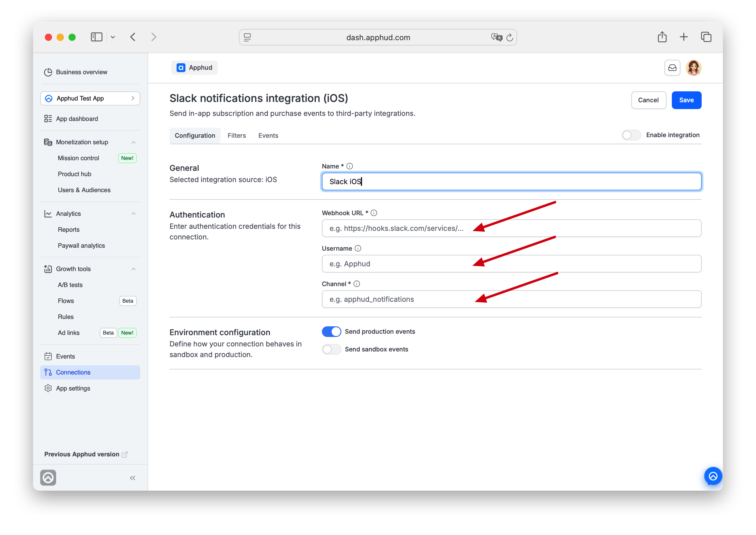Click the Apphud logo at sidebar bottom
Screen dimensions: 756x535
[48, 478]
